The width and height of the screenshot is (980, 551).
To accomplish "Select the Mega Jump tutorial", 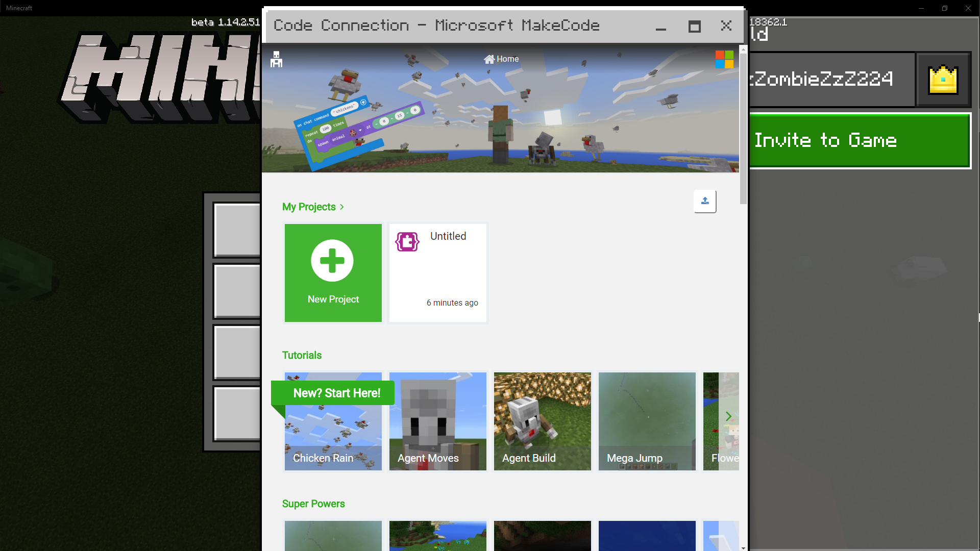I will pyautogui.click(x=647, y=421).
